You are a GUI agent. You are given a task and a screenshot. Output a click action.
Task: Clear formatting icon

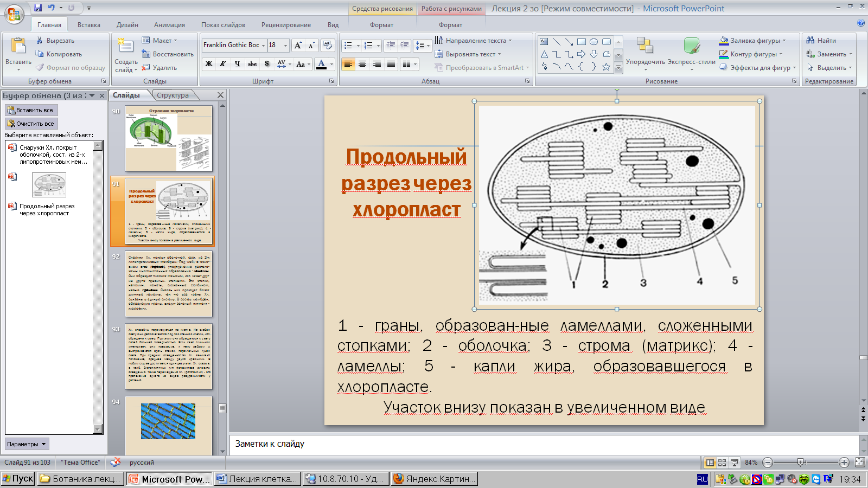click(327, 46)
